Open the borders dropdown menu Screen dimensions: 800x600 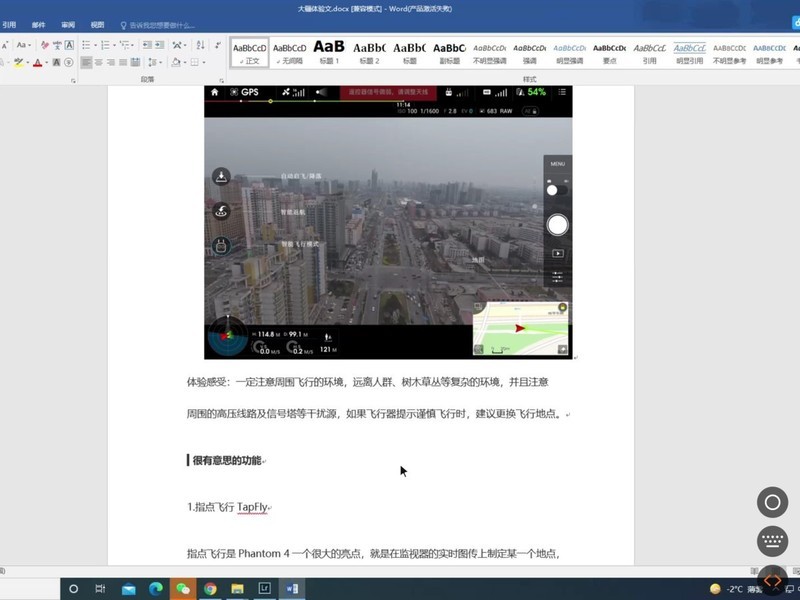tap(204, 62)
